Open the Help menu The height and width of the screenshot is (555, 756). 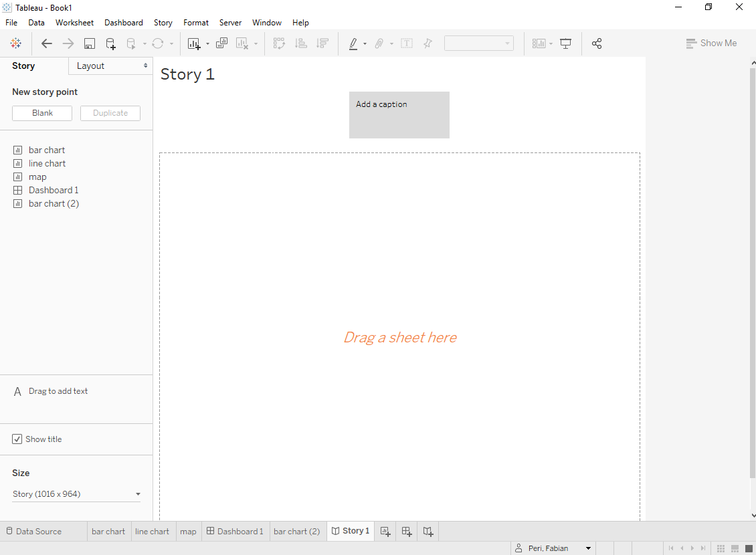tap(300, 23)
